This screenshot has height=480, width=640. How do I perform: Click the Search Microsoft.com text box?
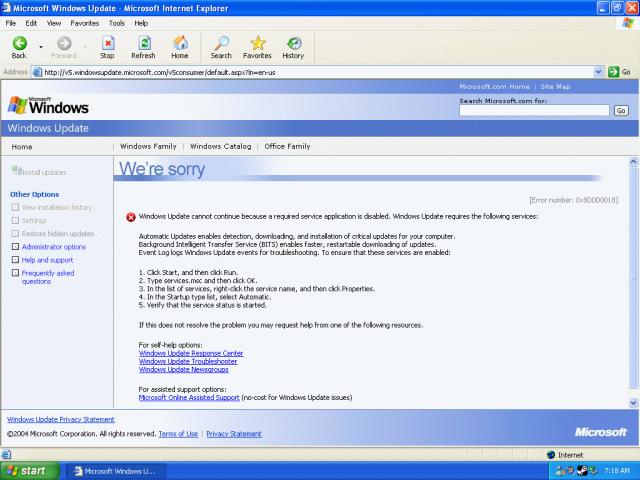point(534,110)
